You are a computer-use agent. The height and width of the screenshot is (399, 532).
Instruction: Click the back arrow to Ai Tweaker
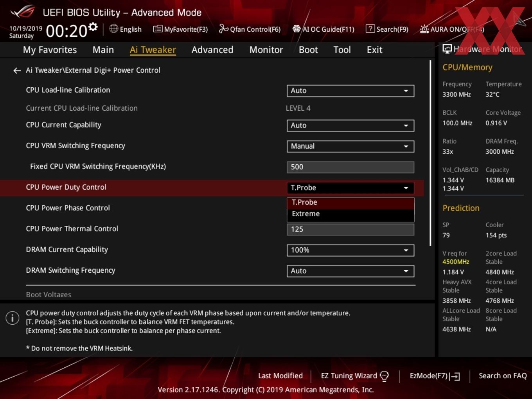[17, 70]
